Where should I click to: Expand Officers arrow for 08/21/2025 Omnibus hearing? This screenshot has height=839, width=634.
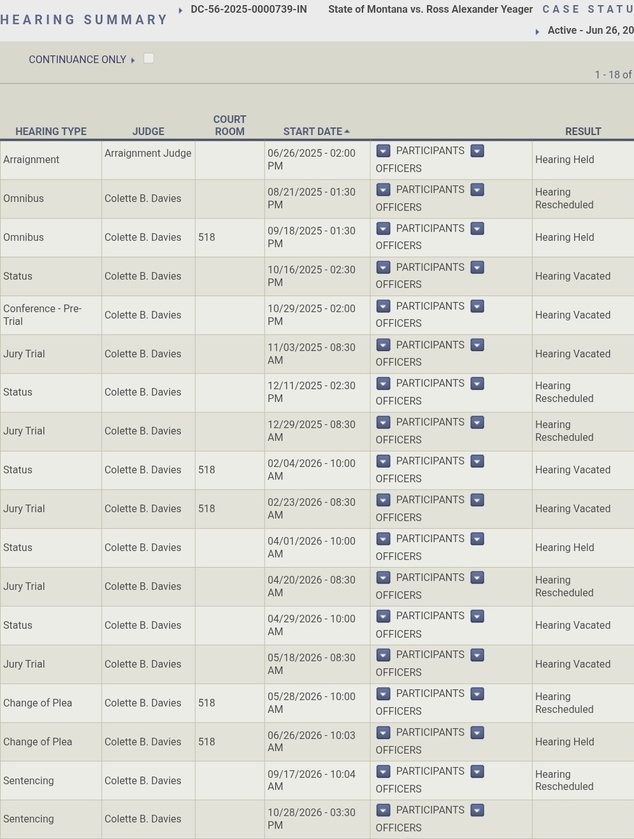point(477,190)
